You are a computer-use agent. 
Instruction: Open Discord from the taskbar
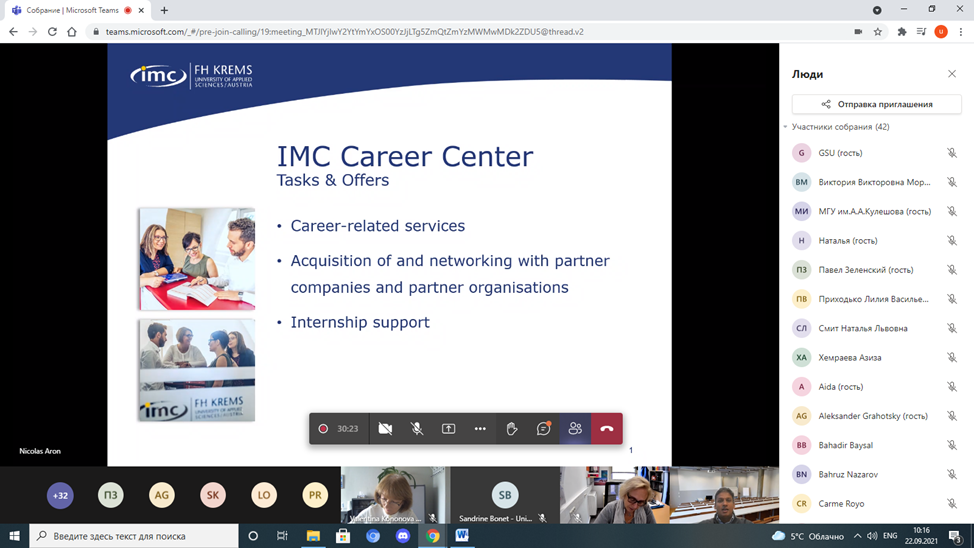pyautogui.click(x=403, y=536)
